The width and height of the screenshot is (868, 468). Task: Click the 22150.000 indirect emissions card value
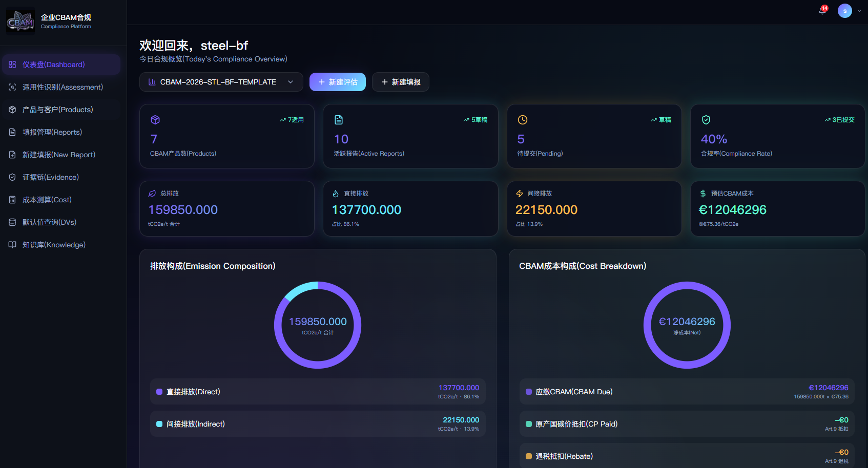point(546,210)
